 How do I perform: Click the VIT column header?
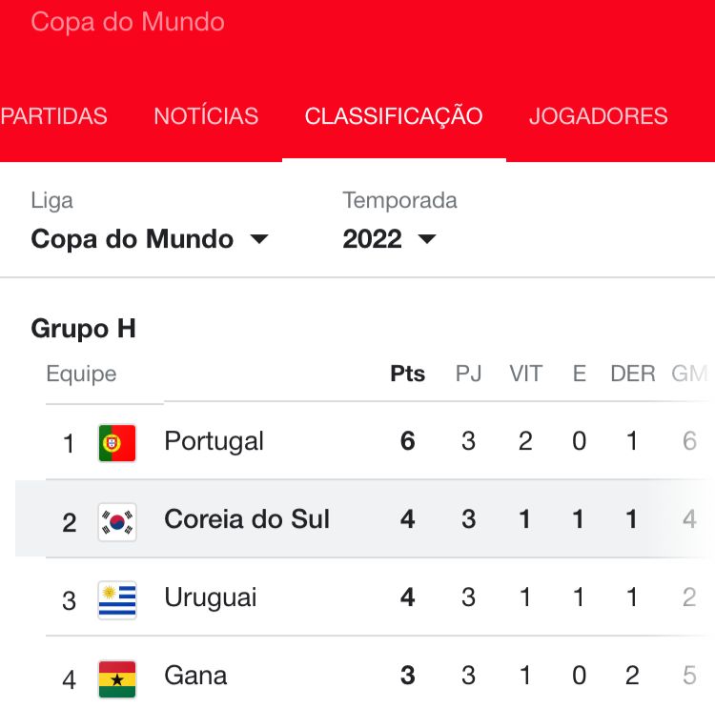tap(525, 374)
